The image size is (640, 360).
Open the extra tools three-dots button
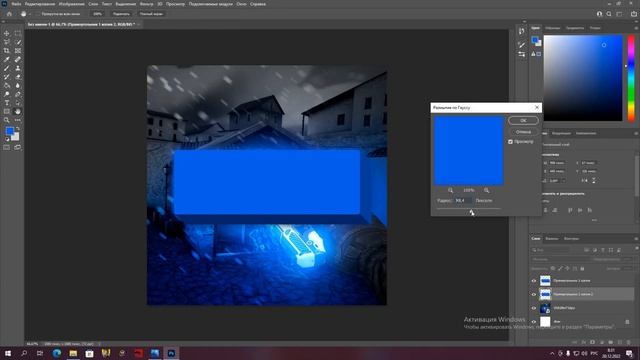click(x=18, y=120)
